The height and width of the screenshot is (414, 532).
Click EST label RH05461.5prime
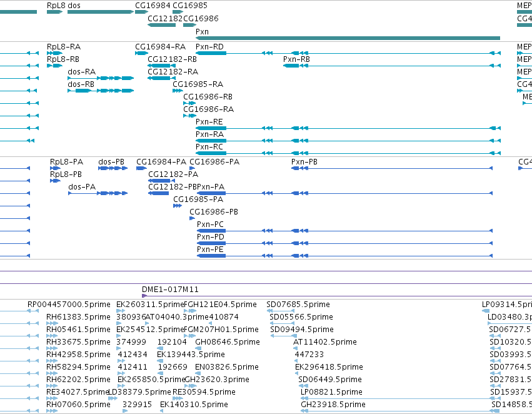(x=78, y=330)
